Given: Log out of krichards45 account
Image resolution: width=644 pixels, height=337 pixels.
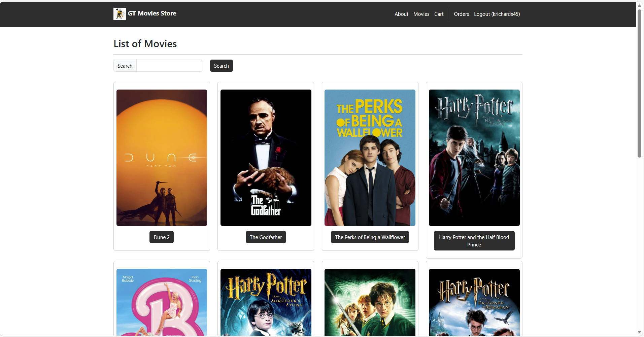Looking at the screenshot, I should click(497, 14).
